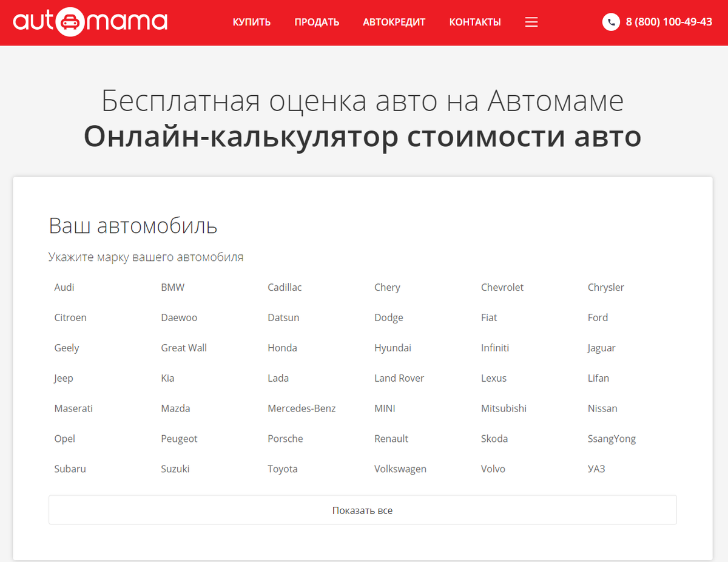Select the Skoda brand

[x=494, y=439]
